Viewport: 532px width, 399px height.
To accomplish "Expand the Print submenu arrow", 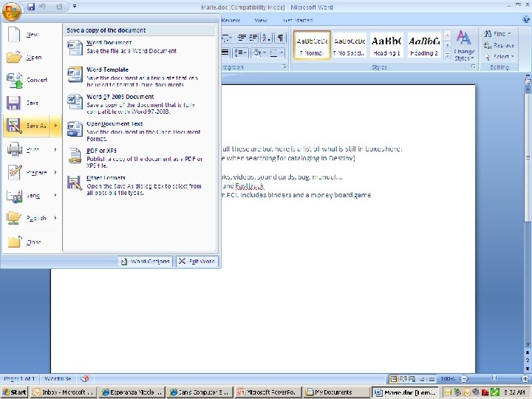I will (55, 149).
